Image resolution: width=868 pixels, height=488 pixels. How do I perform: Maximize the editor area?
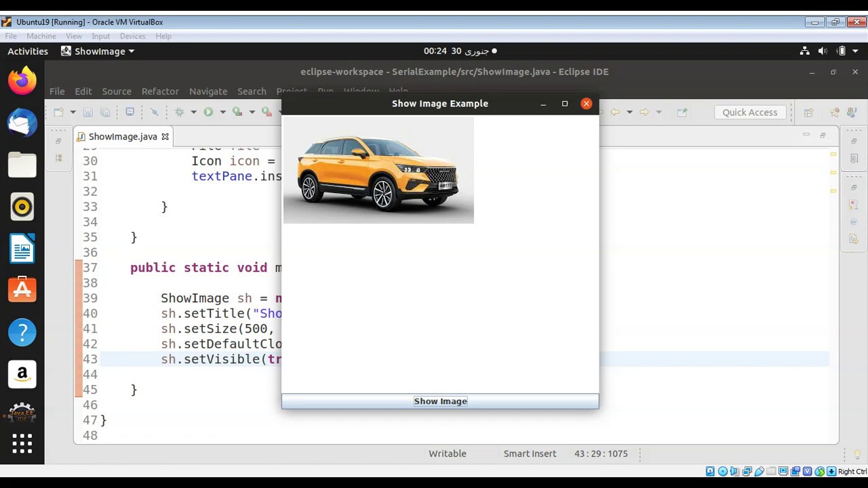tap(823, 135)
